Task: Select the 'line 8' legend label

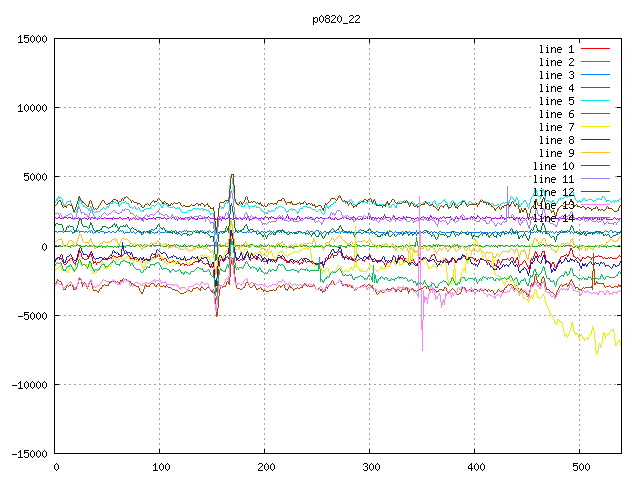Action: 556,140
